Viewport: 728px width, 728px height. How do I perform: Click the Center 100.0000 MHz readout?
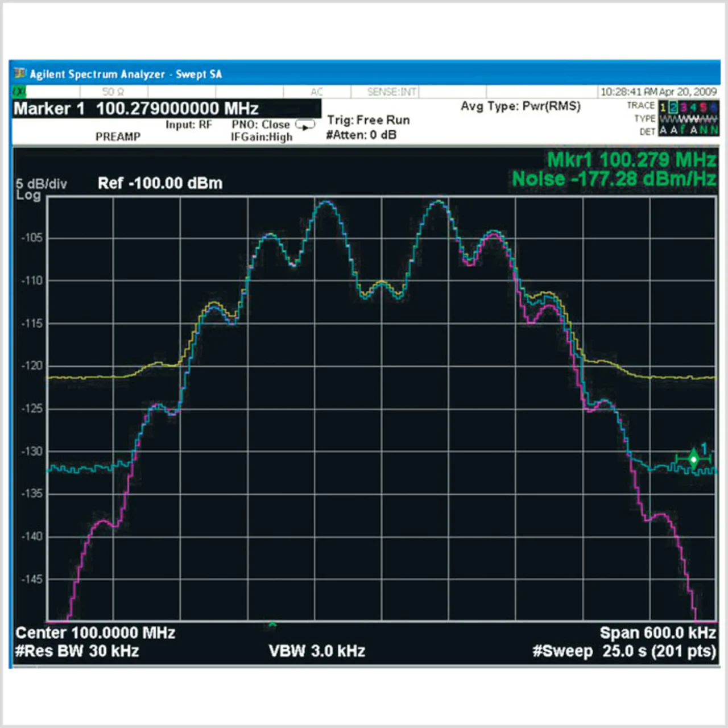coord(95,633)
